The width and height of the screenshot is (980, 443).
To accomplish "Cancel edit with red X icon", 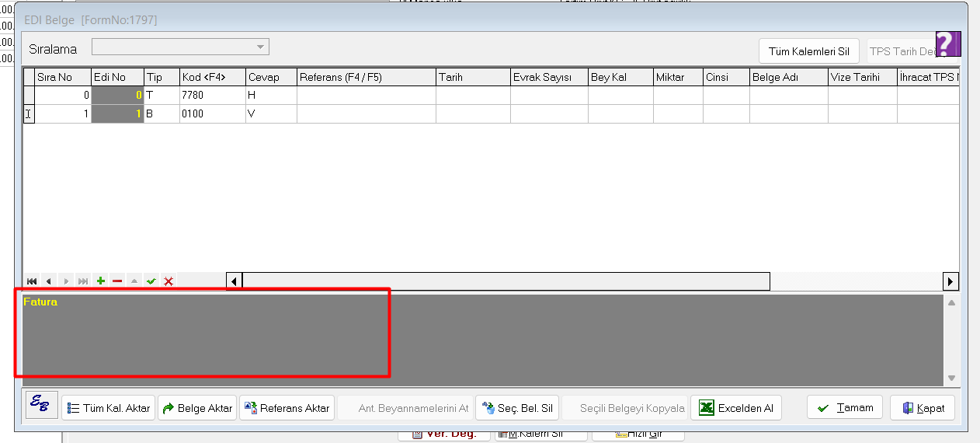I will coord(169,281).
